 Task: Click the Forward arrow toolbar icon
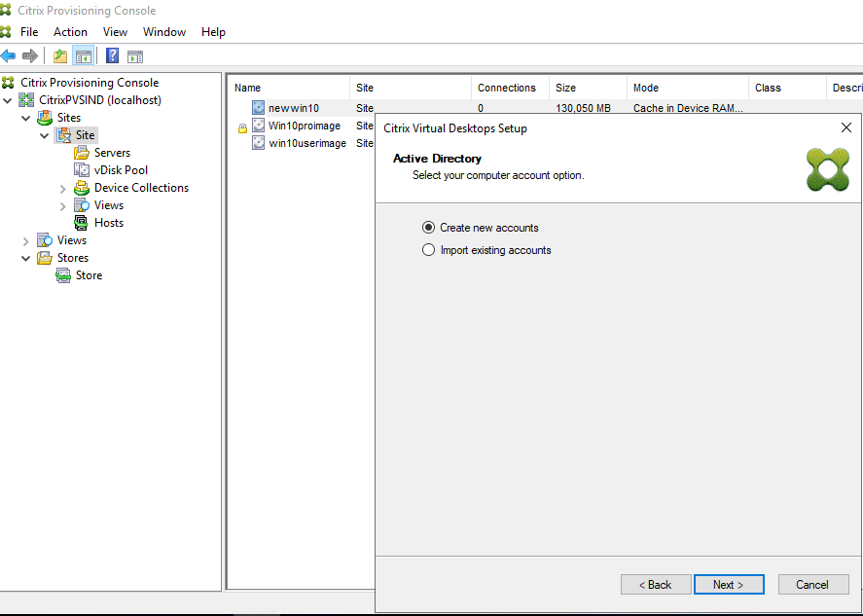point(30,55)
